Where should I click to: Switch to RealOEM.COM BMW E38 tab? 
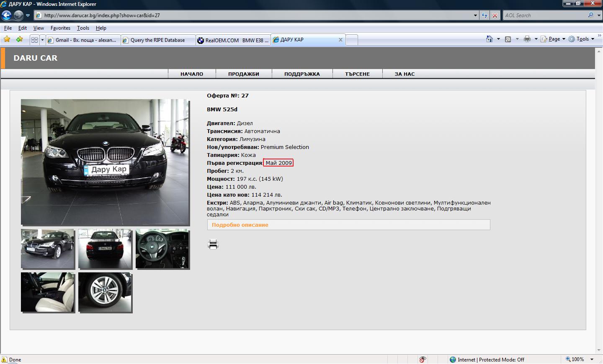coord(233,40)
